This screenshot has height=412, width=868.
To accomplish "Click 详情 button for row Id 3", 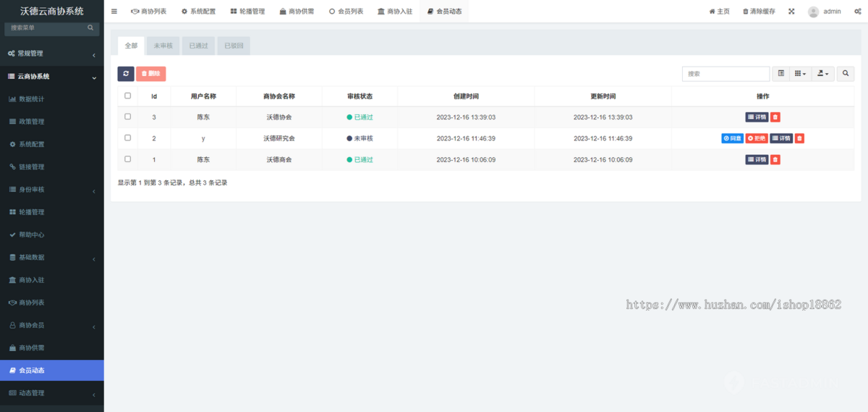I will [x=757, y=117].
